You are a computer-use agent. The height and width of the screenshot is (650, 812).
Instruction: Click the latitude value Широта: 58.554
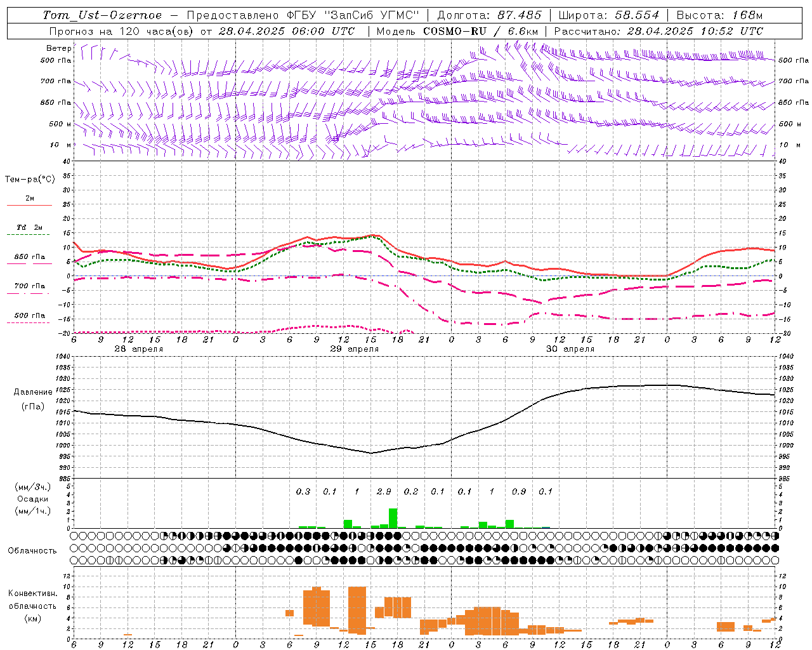[609, 15]
